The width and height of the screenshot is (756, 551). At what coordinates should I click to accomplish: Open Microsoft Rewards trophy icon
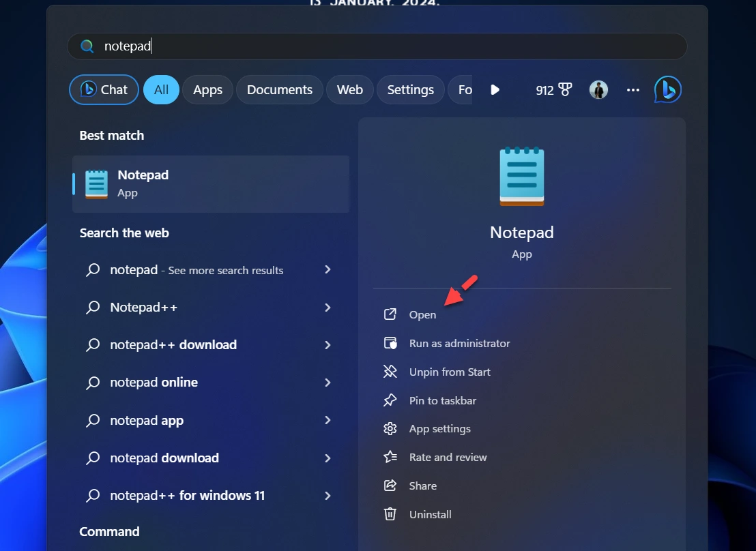coord(565,89)
